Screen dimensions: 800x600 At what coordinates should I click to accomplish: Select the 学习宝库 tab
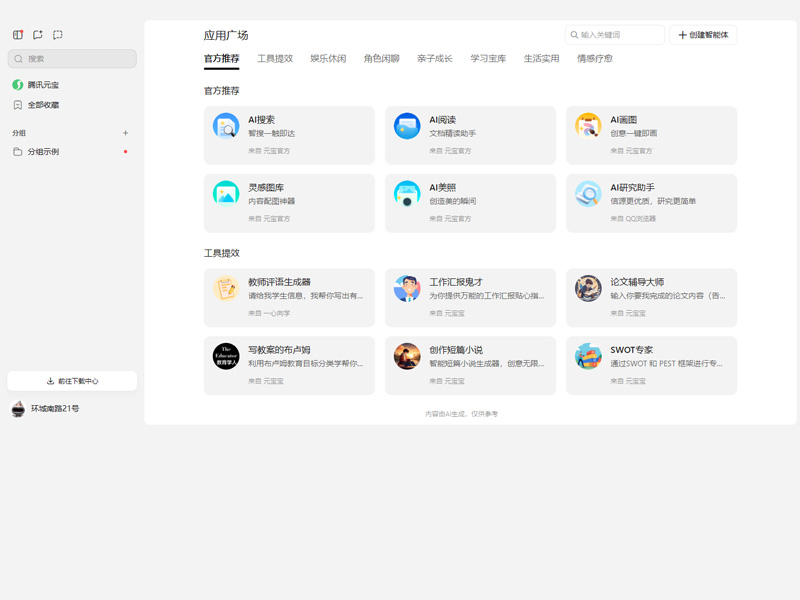tap(488, 59)
